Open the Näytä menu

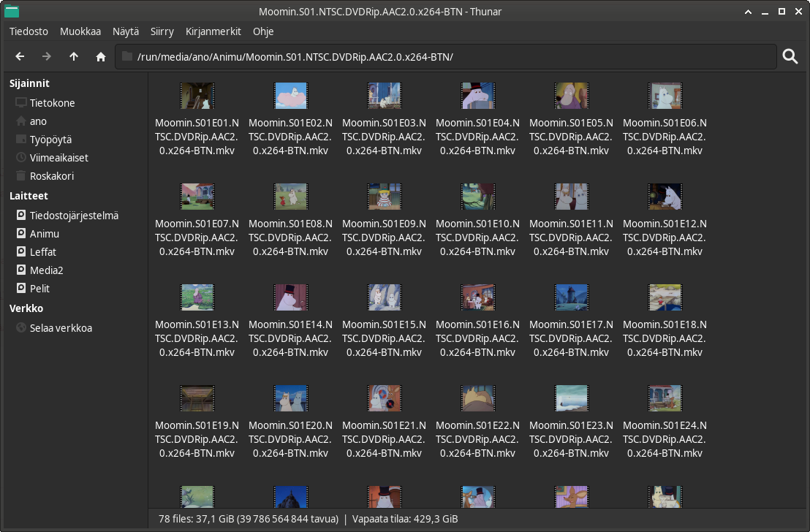[x=126, y=31]
